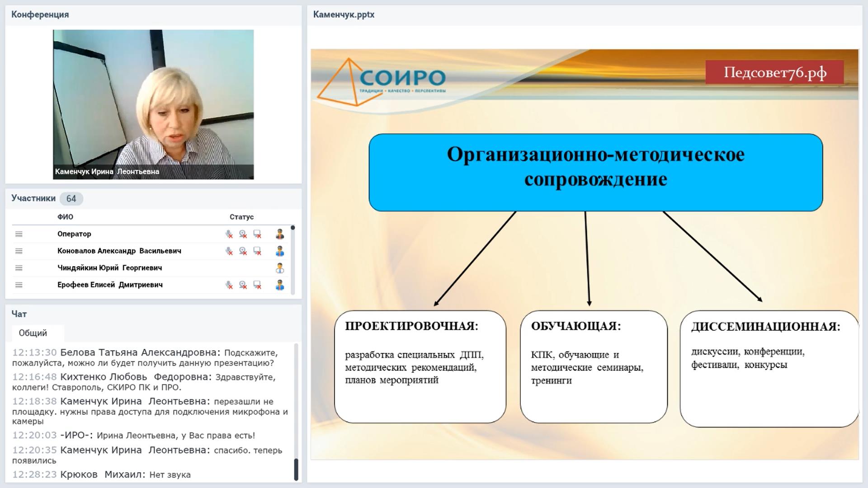Click the ДИССЕМИНАЦИОННАЯ box on the slide
The height and width of the screenshot is (488, 868).
[x=769, y=368]
